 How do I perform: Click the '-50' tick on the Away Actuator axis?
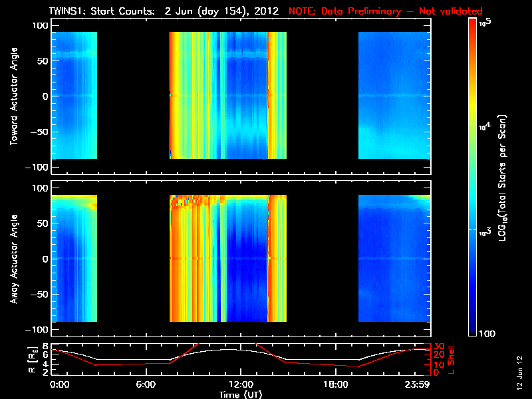39,295
